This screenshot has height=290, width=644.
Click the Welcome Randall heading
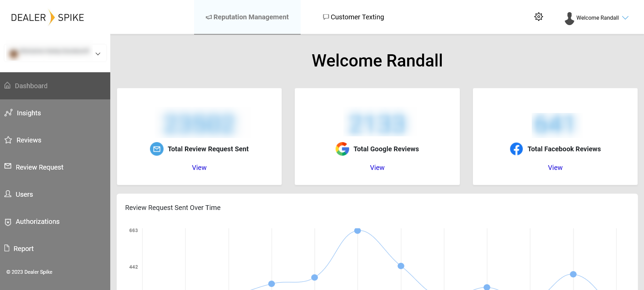377,61
